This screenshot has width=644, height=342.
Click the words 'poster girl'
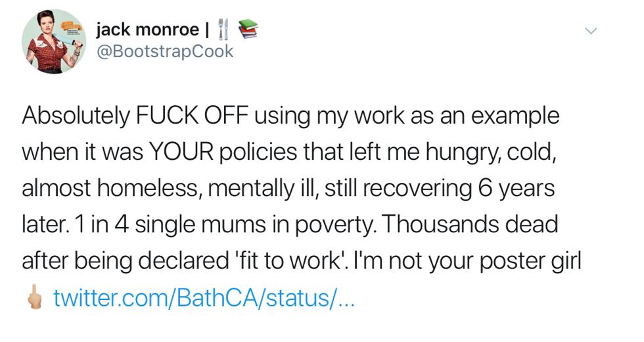pos(519,261)
